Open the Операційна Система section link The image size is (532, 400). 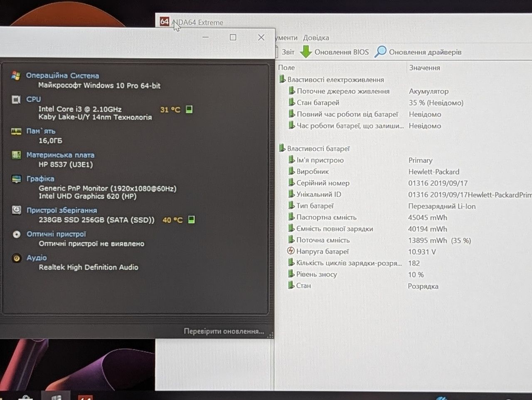[62, 76]
